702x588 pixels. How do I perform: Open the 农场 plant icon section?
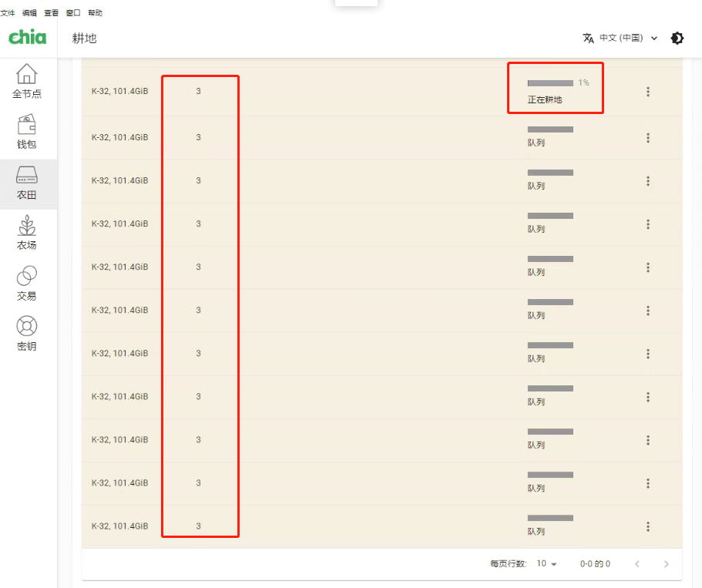[27, 233]
